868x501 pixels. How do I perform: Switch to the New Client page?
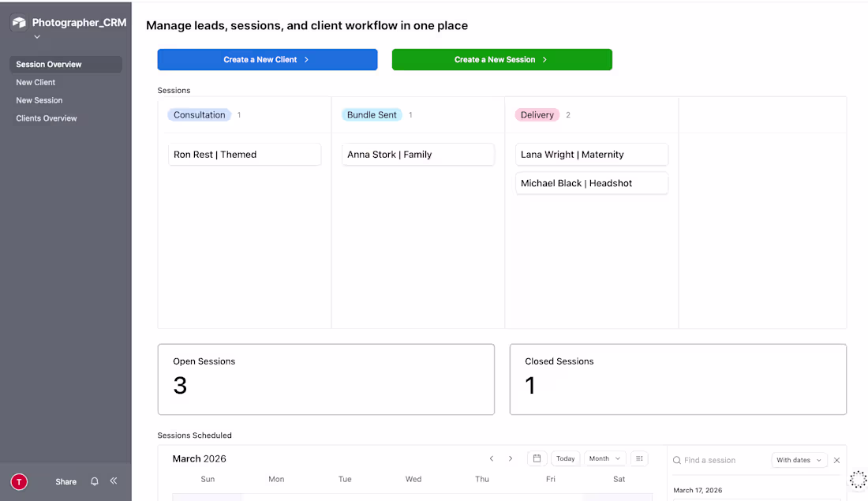pyautogui.click(x=36, y=82)
